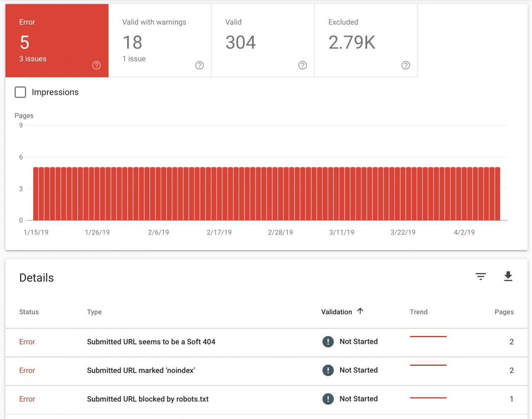Select the Excluded 2.79K tab
Screen dimensions: 532x419
pos(366,41)
